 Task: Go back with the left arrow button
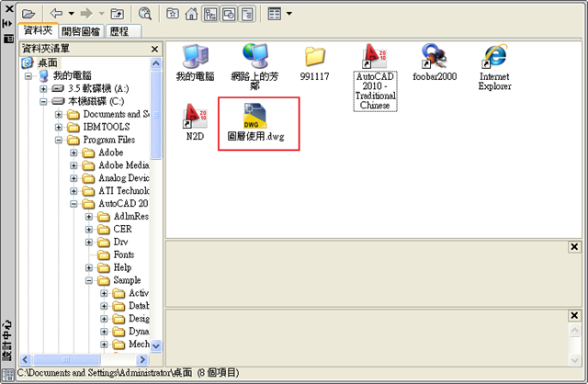[56, 14]
